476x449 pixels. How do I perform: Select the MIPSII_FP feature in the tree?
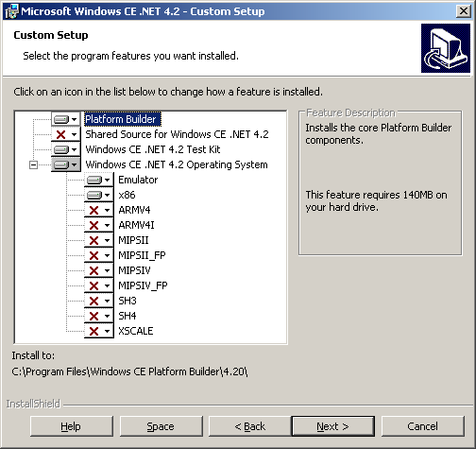(x=142, y=255)
